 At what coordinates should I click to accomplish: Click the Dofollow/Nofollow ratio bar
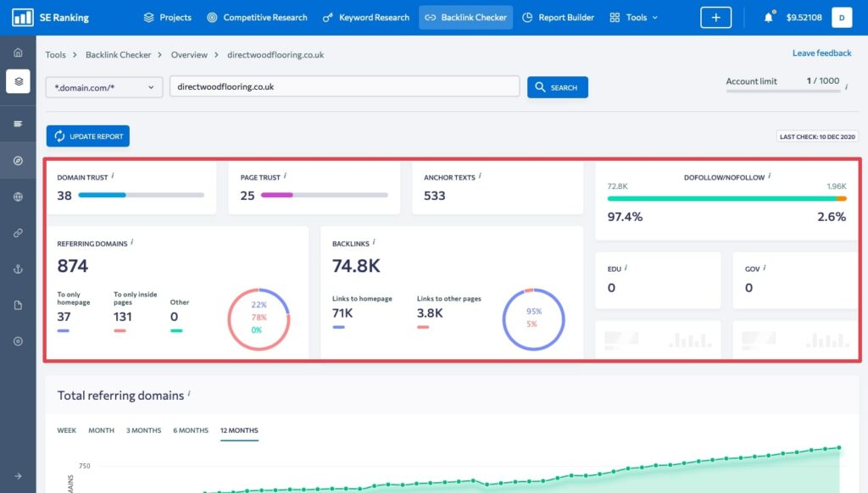tap(726, 198)
